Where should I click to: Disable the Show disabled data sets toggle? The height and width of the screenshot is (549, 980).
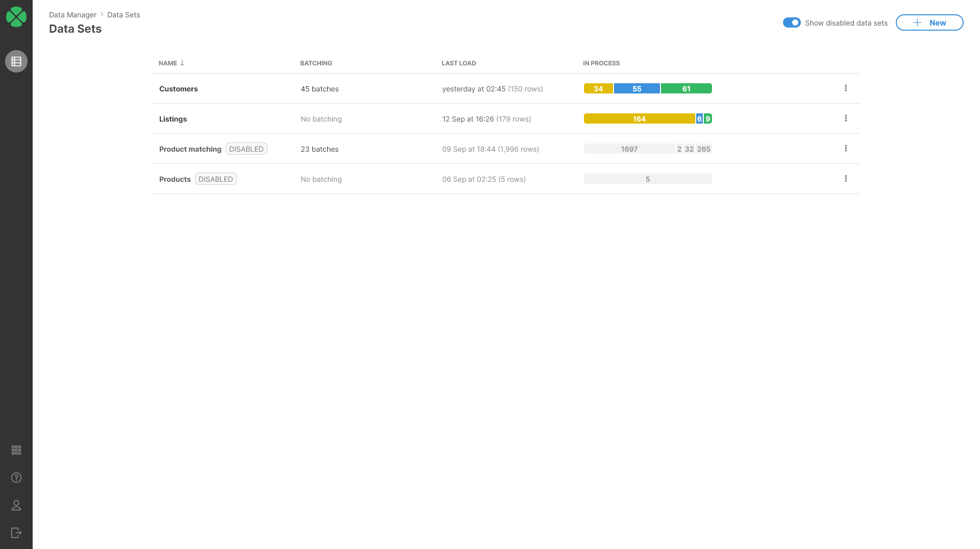point(792,22)
